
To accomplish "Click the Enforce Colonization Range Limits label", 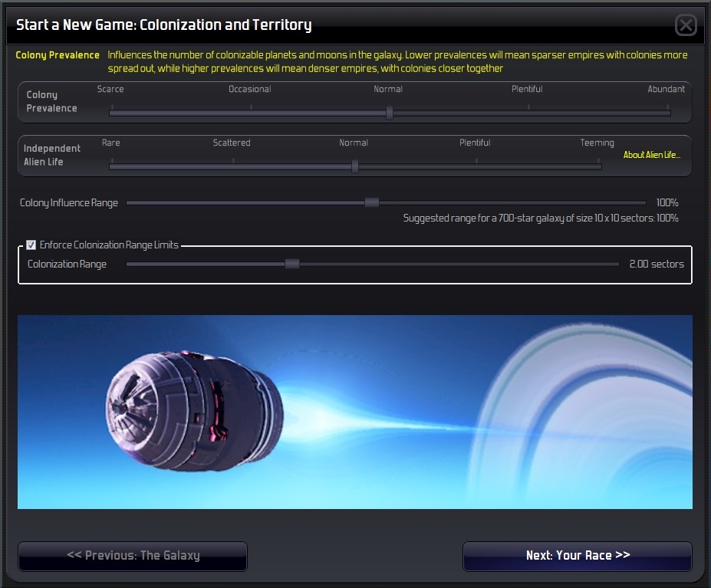I will pos(109,245).
